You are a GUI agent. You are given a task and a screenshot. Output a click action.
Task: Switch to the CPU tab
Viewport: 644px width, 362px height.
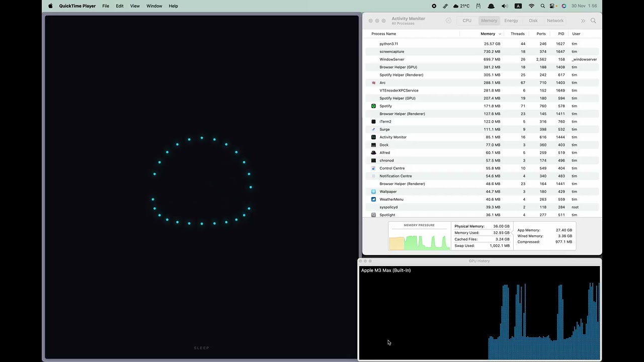pos(467,21)
